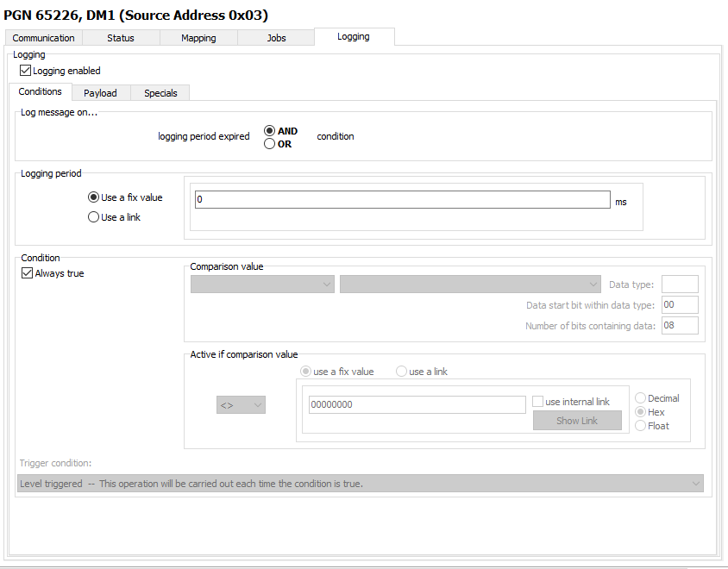The height and width of the screenshot is (569, 728).
Task: Click the logging period milliseconds input field
Action: (402, 200)
